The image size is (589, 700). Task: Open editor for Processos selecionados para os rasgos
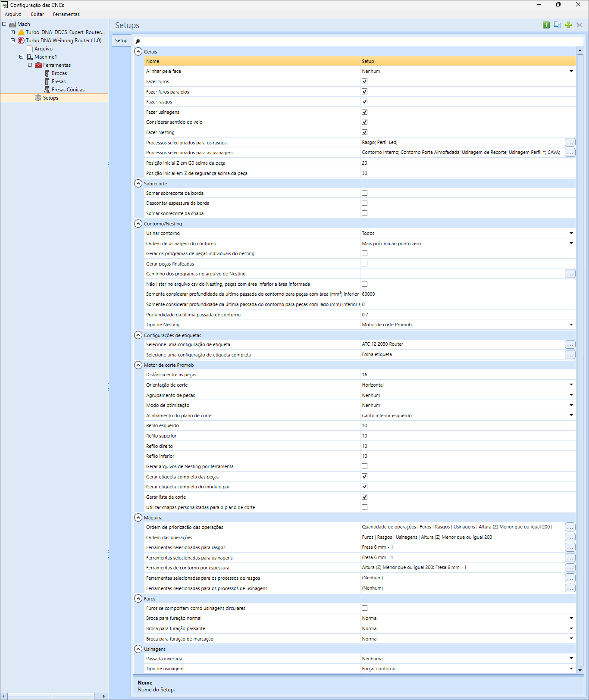pos(570,143)
